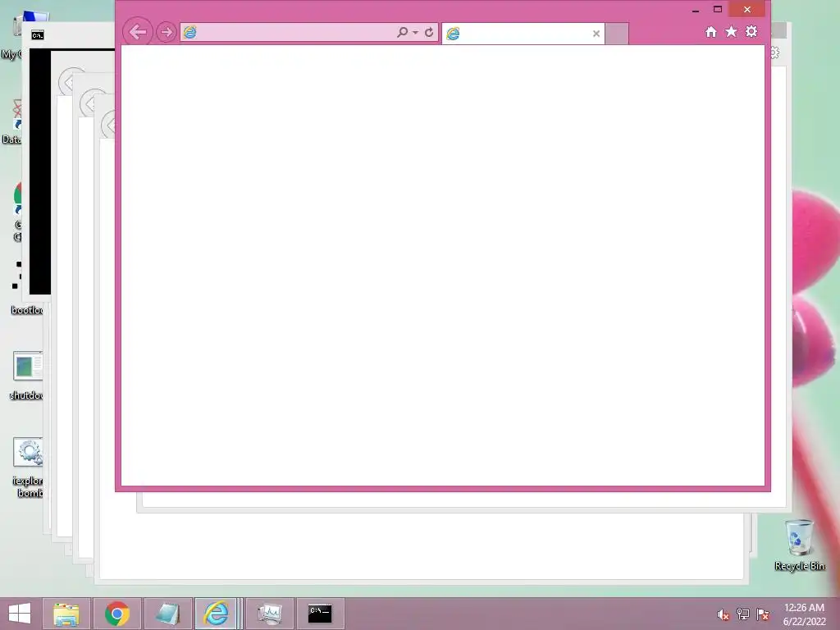Switch to Internet Explorer taskbar group

coord(217,614)
